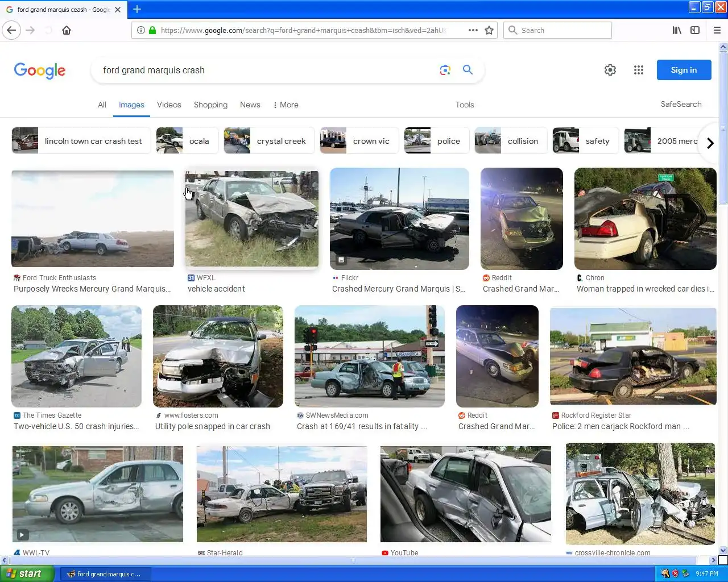
Task: Select the ocala suggestion chip
Action: (x=187, y=141)
